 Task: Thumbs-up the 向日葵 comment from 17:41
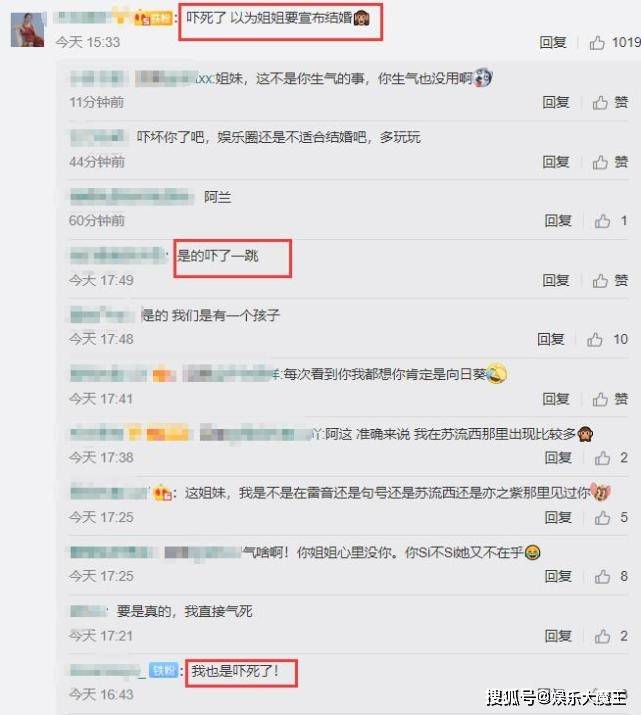(600, 399)
